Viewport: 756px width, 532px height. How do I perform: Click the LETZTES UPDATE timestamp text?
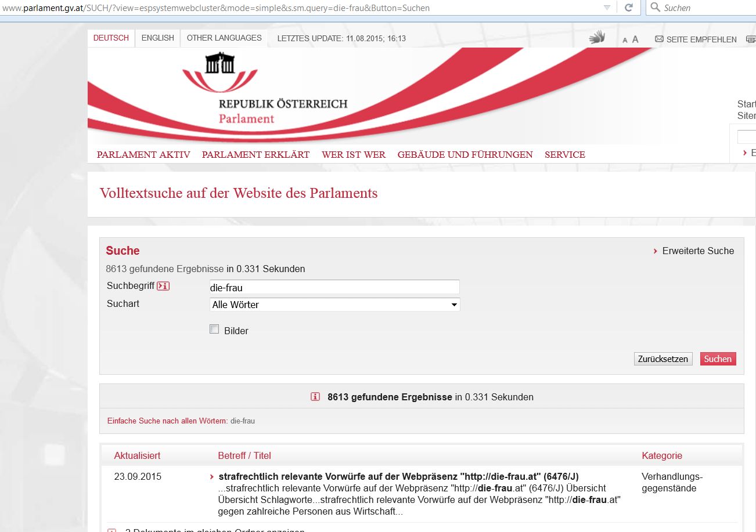tap(341, 38)
